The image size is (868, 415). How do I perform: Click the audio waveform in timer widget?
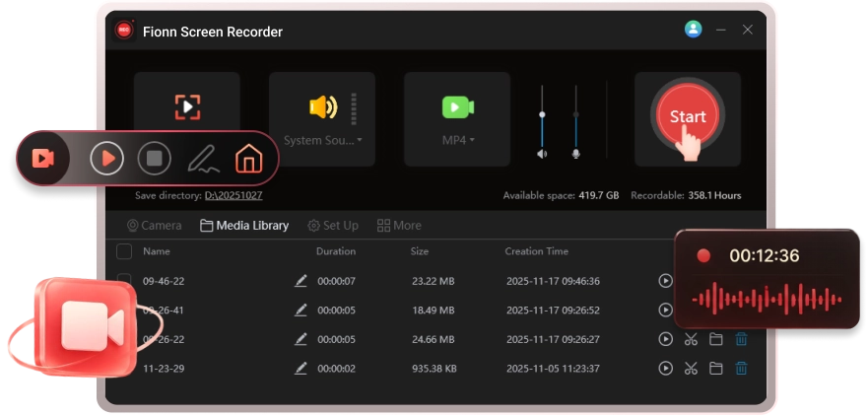(767, 300)
